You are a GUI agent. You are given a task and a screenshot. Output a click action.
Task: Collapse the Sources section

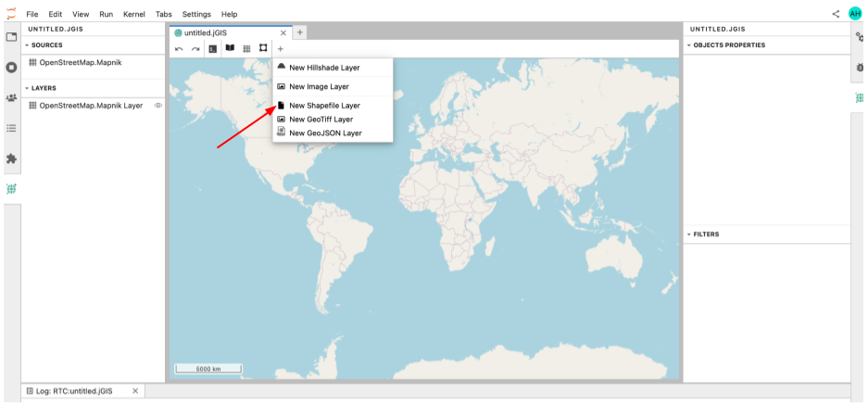coord(27,44)
